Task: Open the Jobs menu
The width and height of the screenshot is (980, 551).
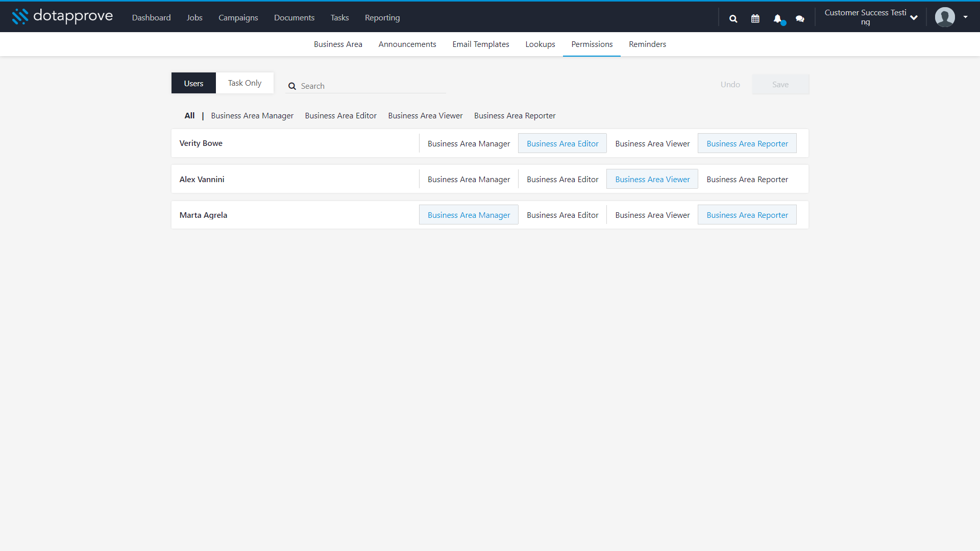Action: (x=194, y=17)
